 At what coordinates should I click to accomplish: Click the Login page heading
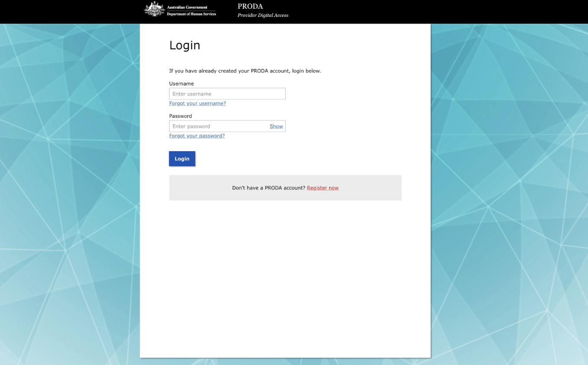[185, 46]
